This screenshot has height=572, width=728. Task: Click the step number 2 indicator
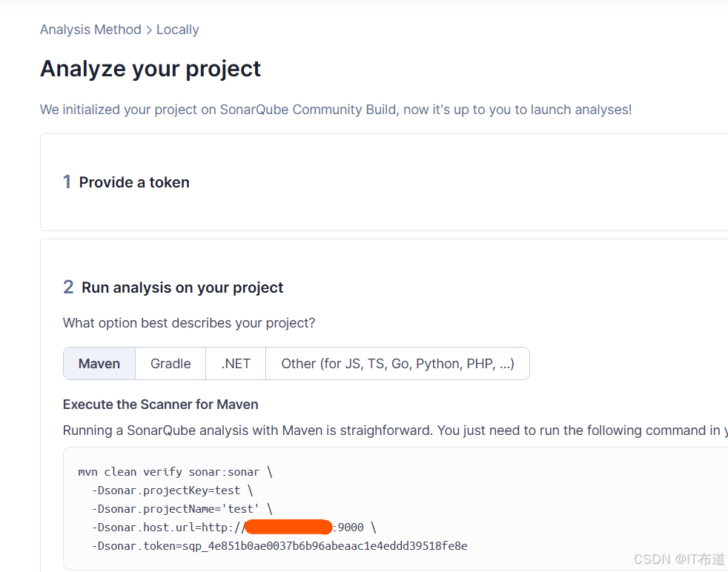click(68, 287)
